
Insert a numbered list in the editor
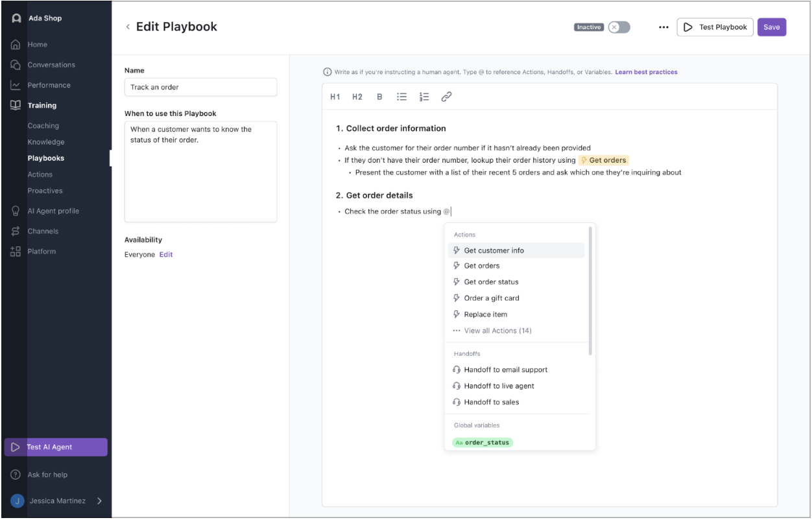pyautogui.click(x=424, y=97)
